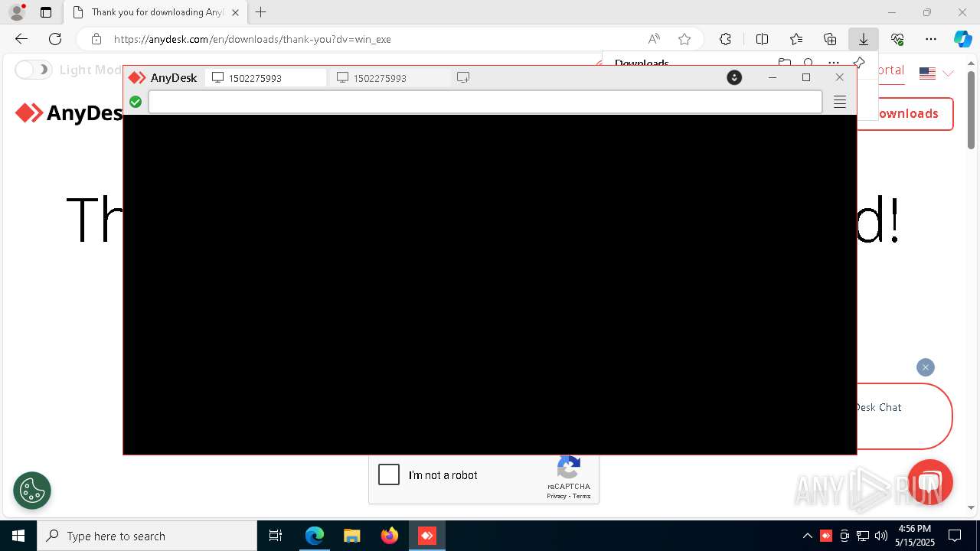Open volume control tray icon
980x551 pixels.
pos(881,536)
